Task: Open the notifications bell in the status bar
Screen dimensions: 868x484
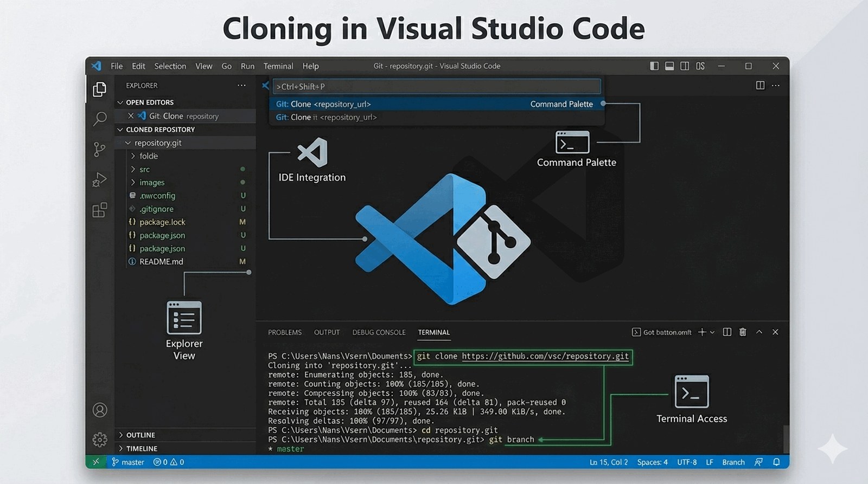Action: coord(776,462)
